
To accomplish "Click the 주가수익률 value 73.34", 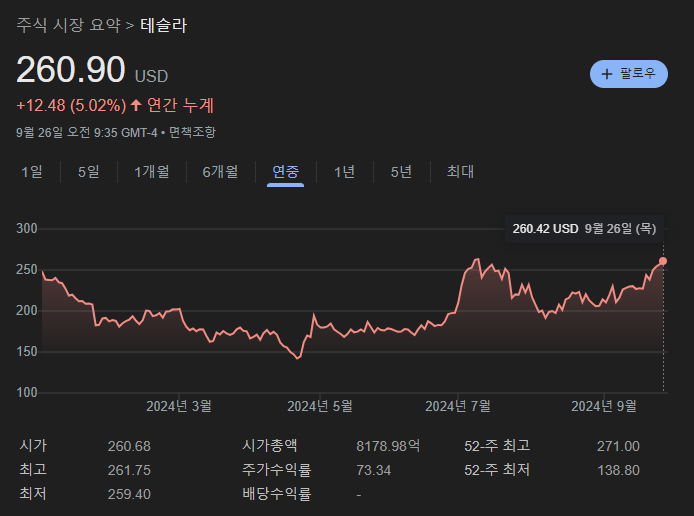I will click(x=374, y=470).
